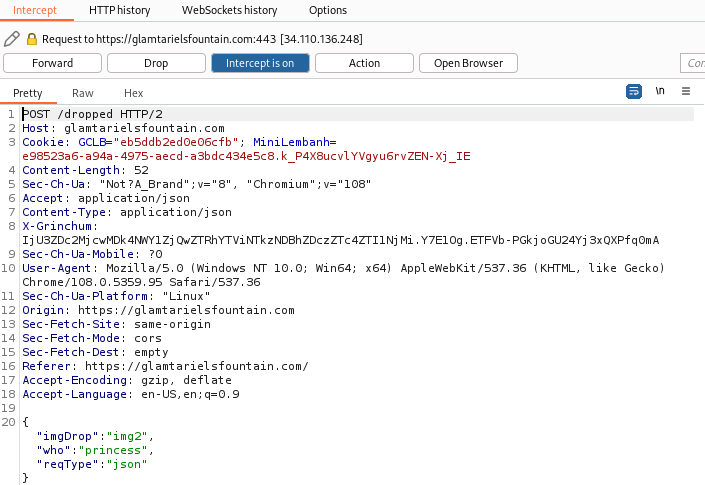Select the Intercept tab
Image resolution: width=705 pixels, height=485 pixels.
[35, 10]
